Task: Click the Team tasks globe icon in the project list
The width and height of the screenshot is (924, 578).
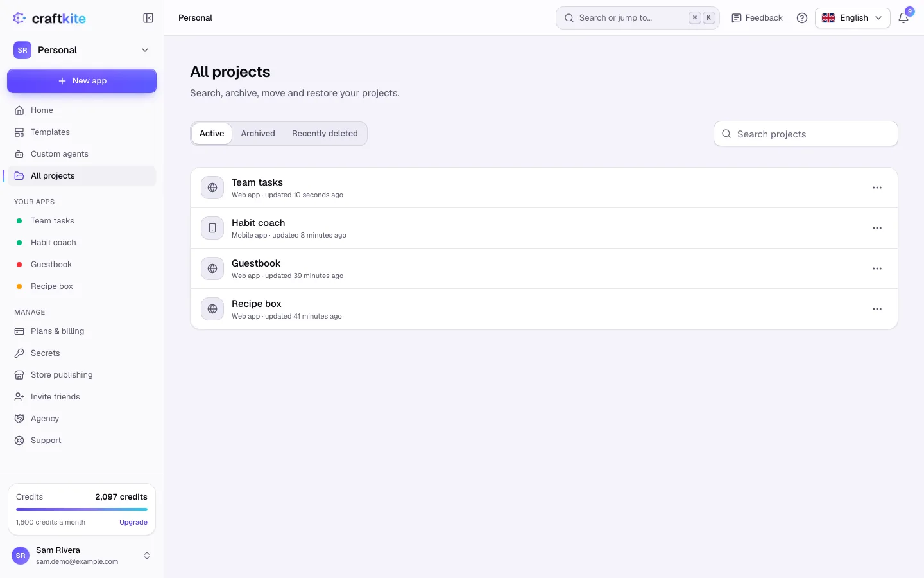Action: [x=212, y=188]
